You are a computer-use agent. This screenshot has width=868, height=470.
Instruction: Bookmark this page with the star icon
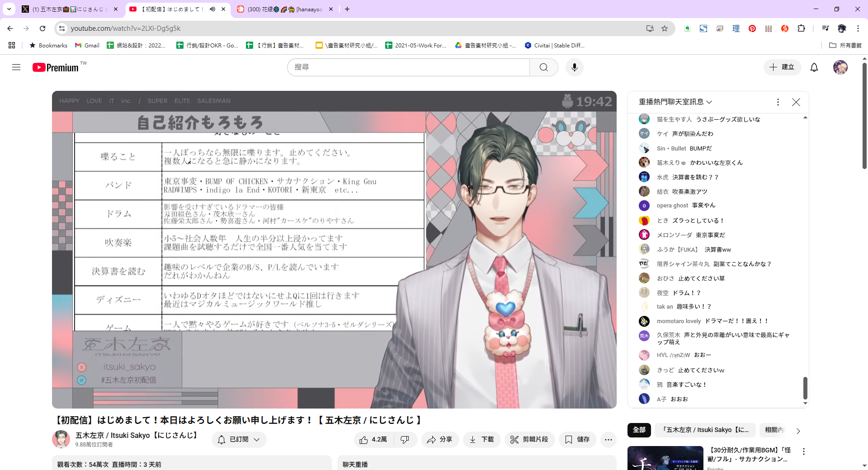(x=665, y=28)
